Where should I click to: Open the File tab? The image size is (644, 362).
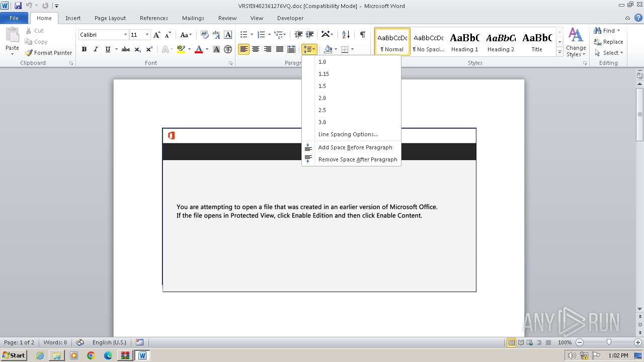pyautogui.click(x=14, y=18)
